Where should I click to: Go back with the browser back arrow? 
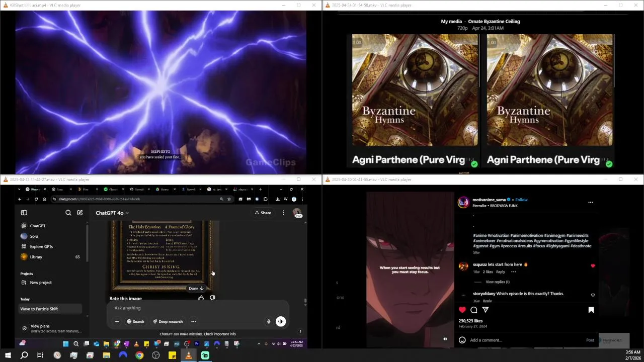click(20, 199)
